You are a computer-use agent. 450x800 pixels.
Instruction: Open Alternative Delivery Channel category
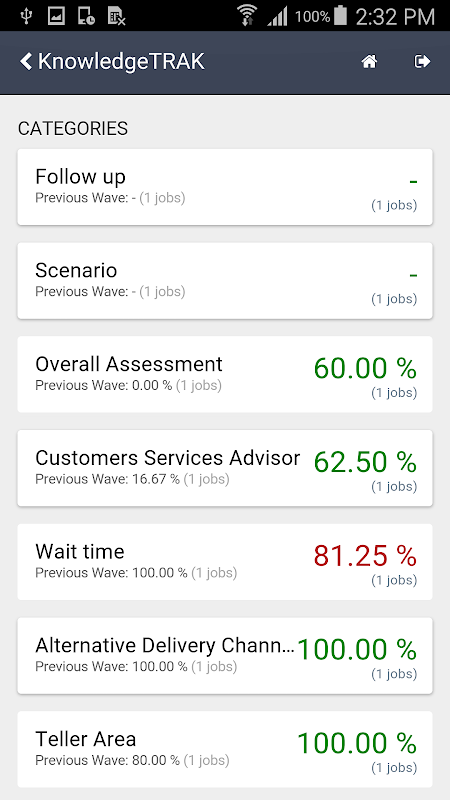[225, 656]
